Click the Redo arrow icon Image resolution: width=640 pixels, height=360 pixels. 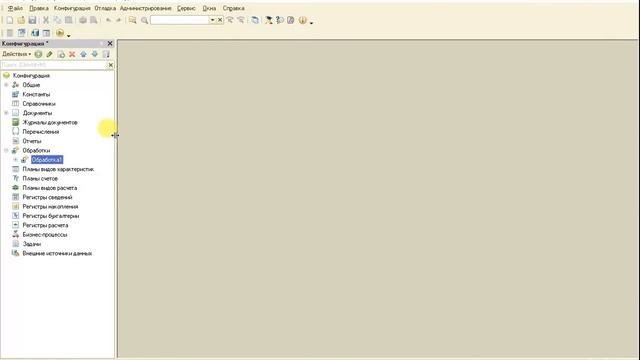[x=118, y=20]
